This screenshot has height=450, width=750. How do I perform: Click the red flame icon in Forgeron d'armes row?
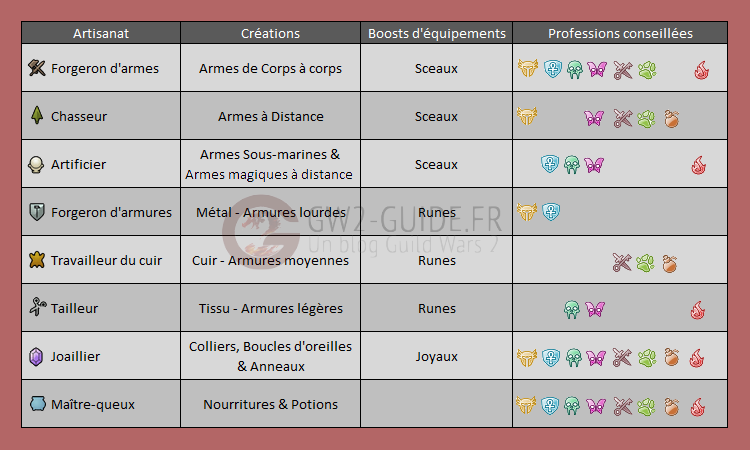pyautogui.click(x=701, y=70)
